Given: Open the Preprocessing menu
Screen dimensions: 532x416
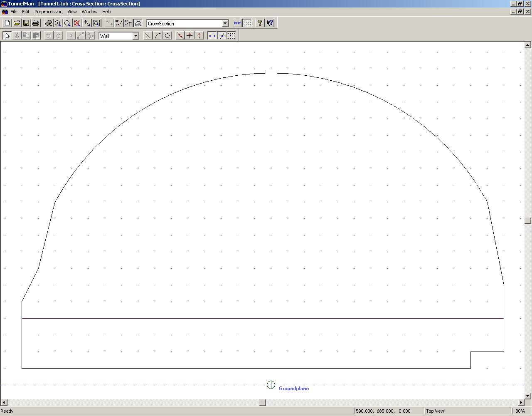Looking at the screenshot, I should [x=48, y=12].
